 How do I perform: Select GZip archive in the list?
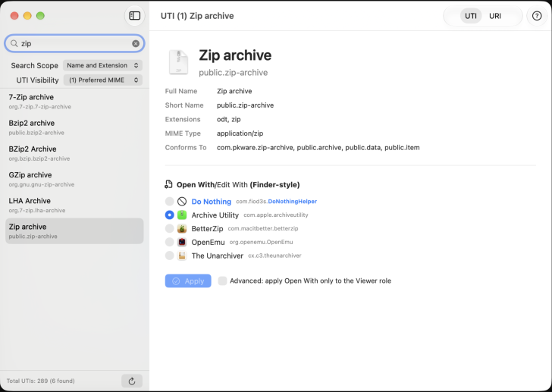point(74,179)
